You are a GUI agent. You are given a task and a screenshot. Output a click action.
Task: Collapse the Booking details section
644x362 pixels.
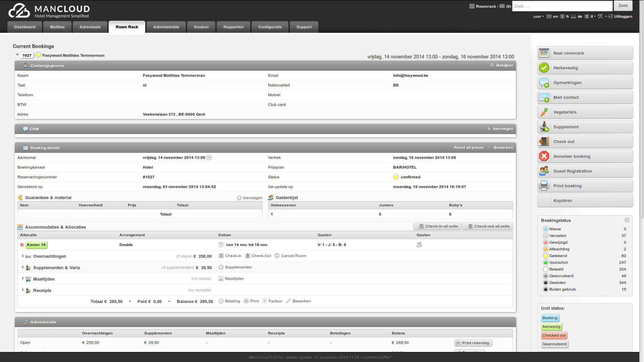click(20, 148)
